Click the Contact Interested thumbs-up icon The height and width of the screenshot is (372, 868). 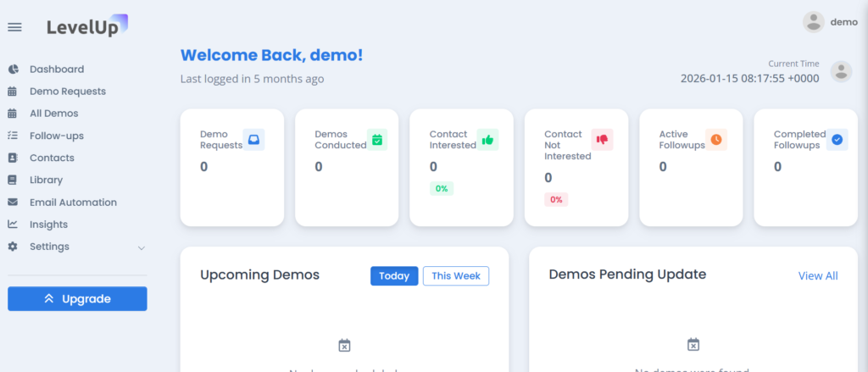(x=487, y=140)
